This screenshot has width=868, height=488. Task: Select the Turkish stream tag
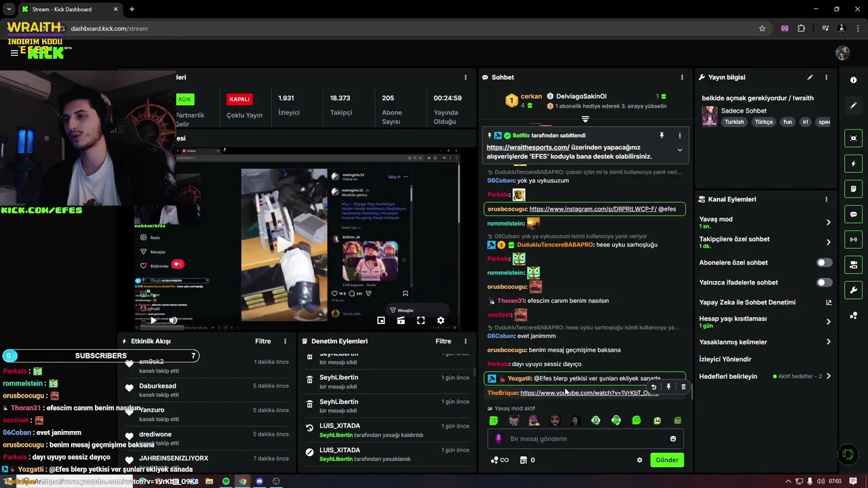pos(734,122)
